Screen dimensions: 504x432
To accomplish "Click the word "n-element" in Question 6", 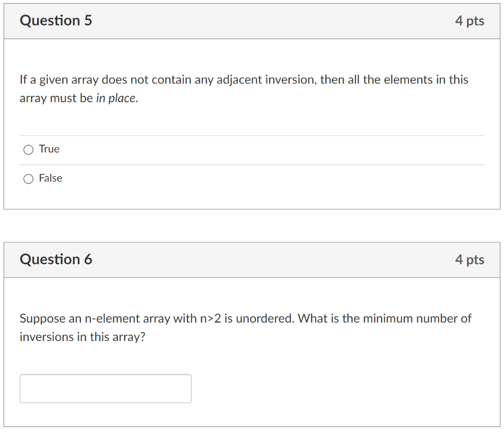I will pyautogui.click(x=112, y=319).
